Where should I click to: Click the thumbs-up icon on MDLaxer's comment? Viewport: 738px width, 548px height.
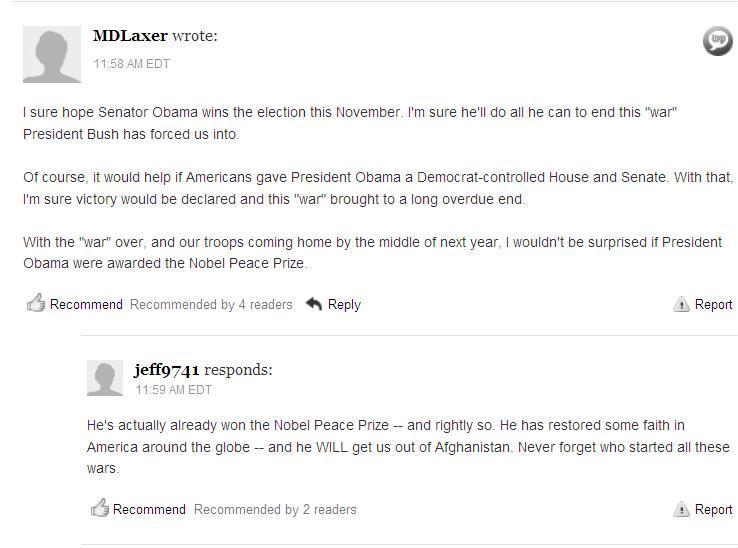(x=35, y=303)
